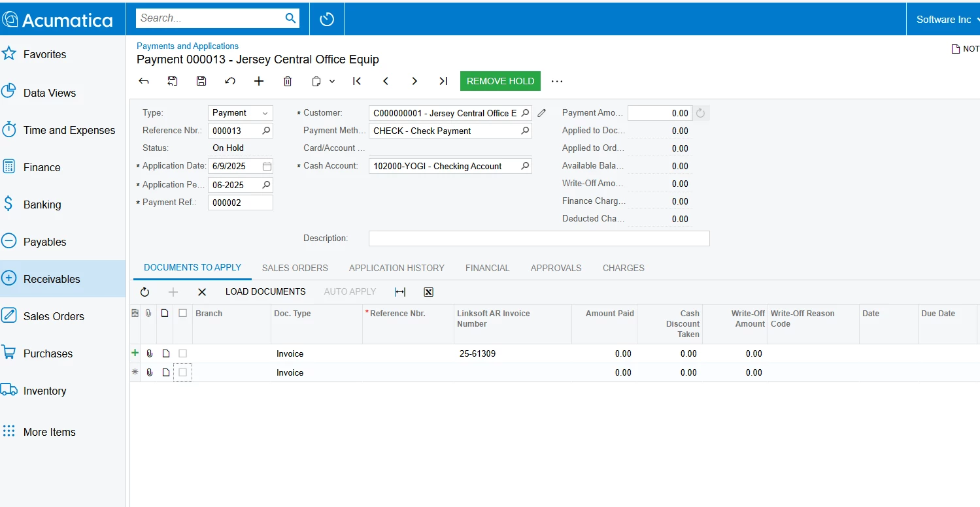Image resolution: width=980 pixels, height=507 pixels.
Task: Click the Undo arrow toolbar icon
Action: 230,81
